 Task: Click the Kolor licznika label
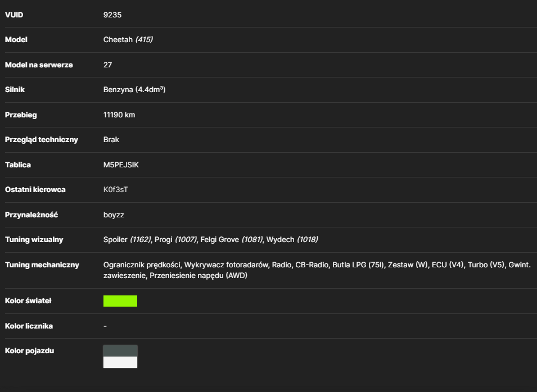(29, 326)
